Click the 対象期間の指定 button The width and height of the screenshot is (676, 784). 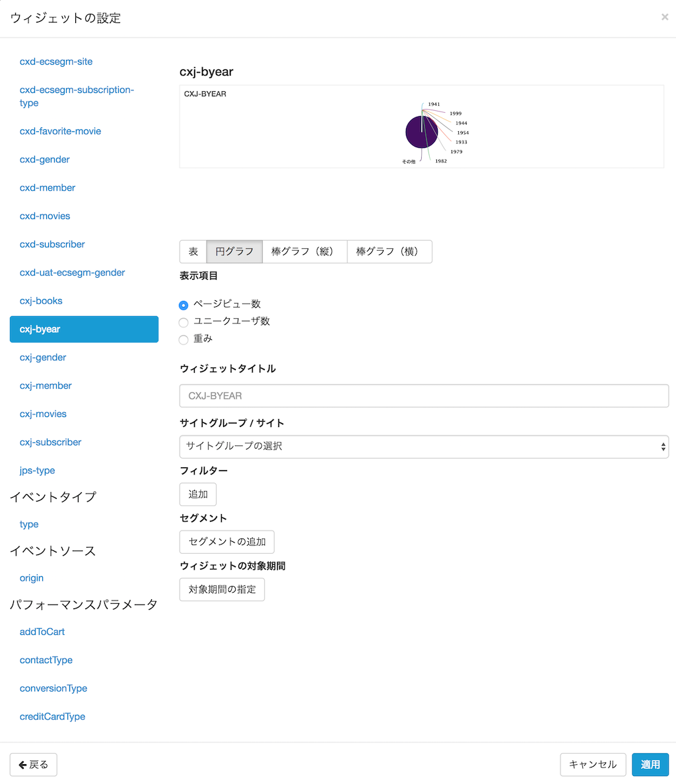pos(222,589)
